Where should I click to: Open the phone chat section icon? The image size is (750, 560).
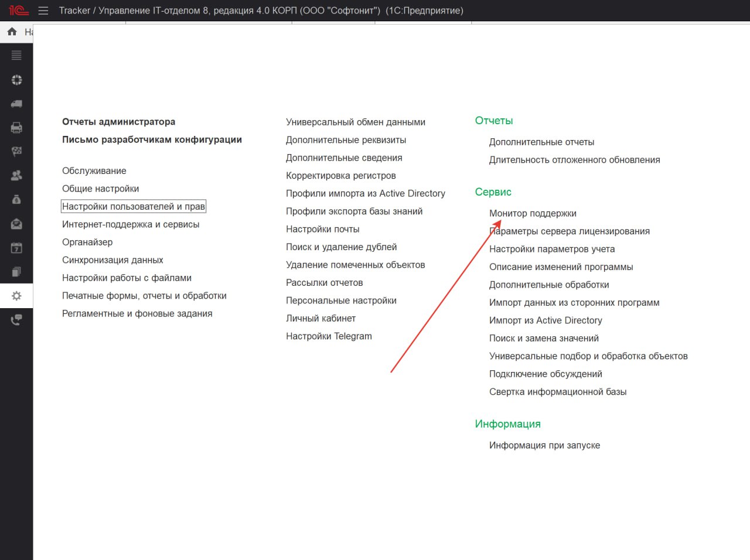point(16,320)
